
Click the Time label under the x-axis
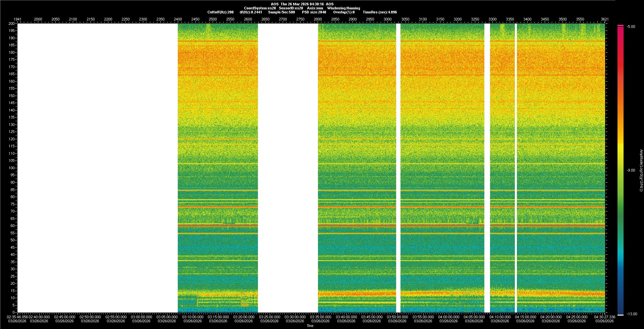click(x=310, y=326)
